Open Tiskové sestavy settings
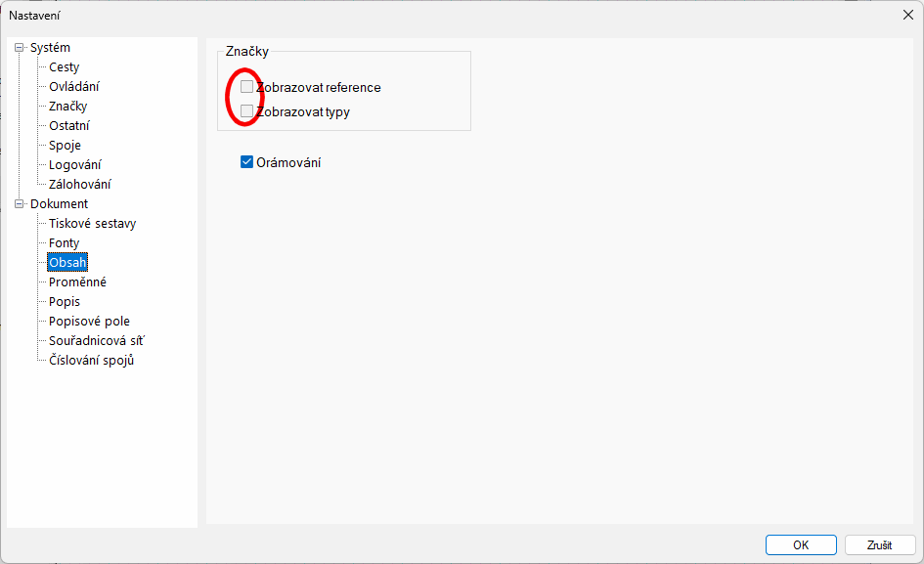 point(92,224)
